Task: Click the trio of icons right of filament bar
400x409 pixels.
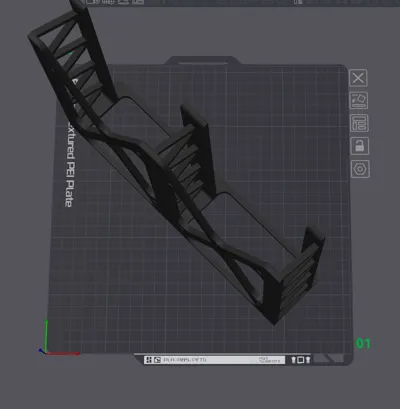Action: (x=301, y=360)
